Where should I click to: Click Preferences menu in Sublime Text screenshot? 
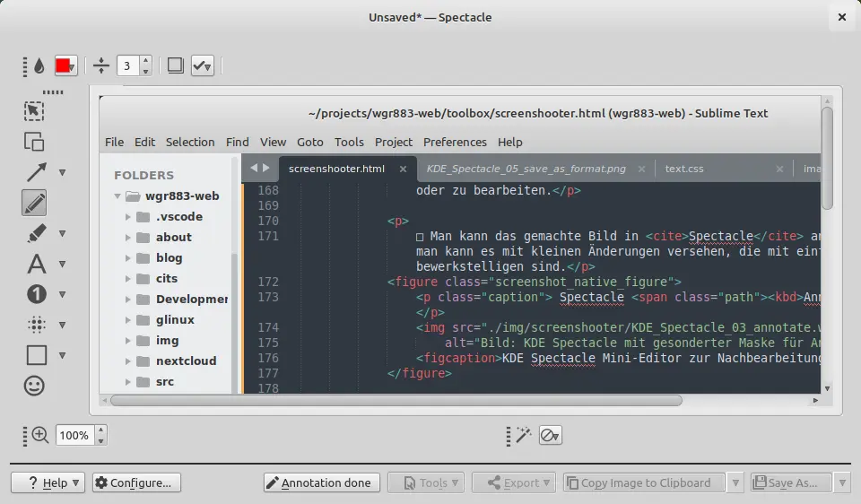pos(455,143)
